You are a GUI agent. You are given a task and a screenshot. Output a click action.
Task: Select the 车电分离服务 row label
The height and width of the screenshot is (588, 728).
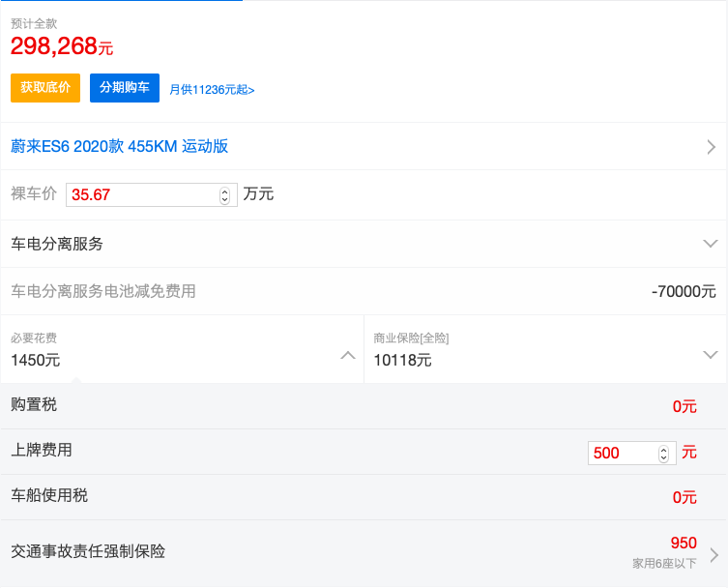click(57, 244)
